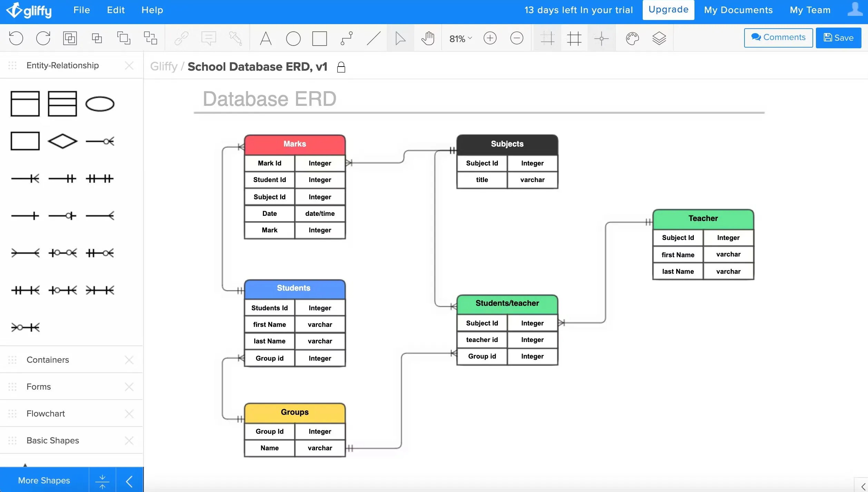Open the Edit menu

point(116,10)
